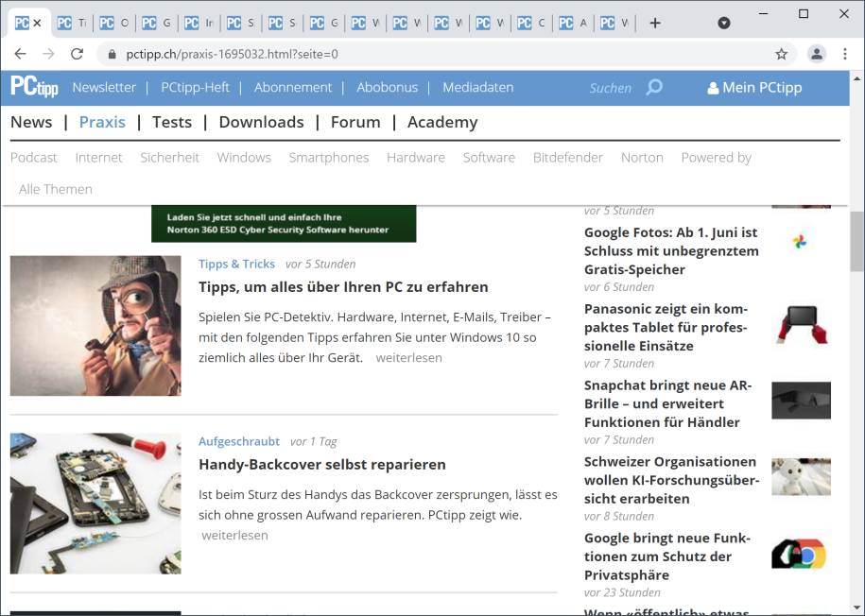
Task: Switch to the second browser tab
Action: click(72, 24)
